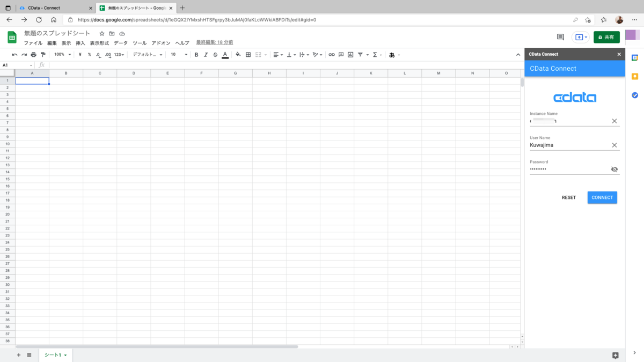This screenshot has width=644, height=362.
Task: Click the insert chart icon
Action: (350, 55)
